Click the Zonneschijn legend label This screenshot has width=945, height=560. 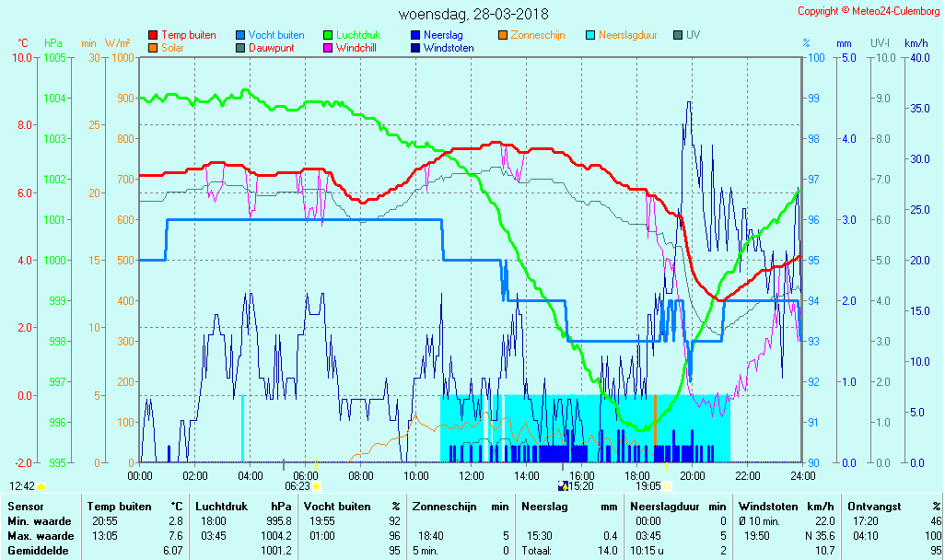(x=537, y=35)
